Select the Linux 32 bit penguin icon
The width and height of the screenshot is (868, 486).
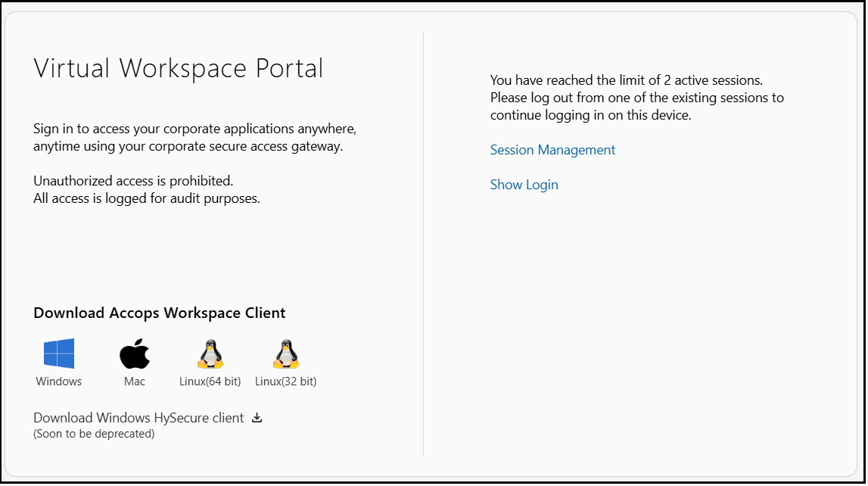(285, 354)
